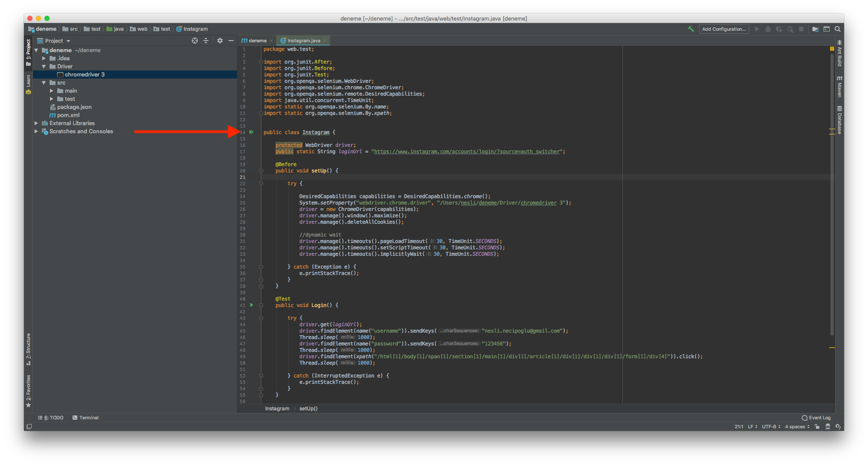
Task: Switch to the deneme editor tab
Action: [257, 41]
